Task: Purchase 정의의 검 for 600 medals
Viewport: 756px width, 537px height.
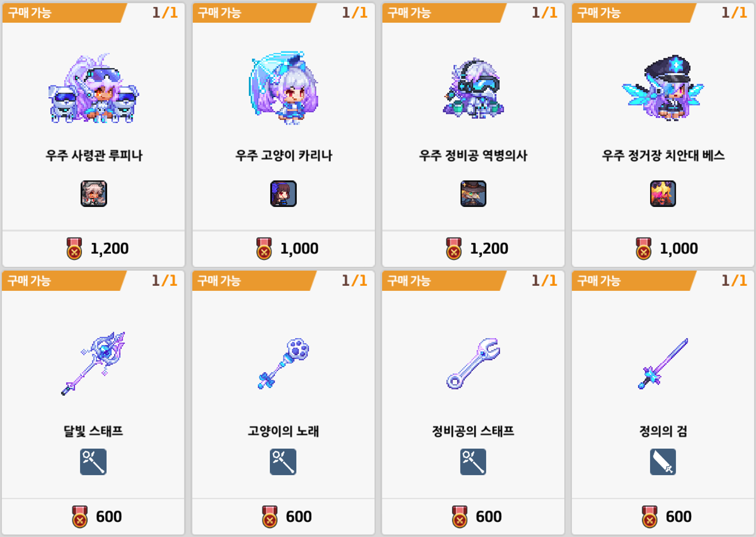Action: [663, 517]
